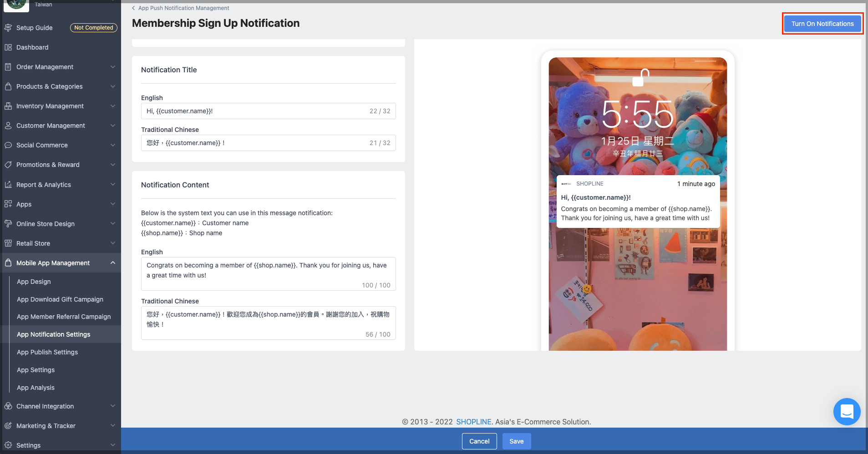Click the Customer Management person icon
The image size is (868, 454).
pyautogui.click(x=8, y=126)
